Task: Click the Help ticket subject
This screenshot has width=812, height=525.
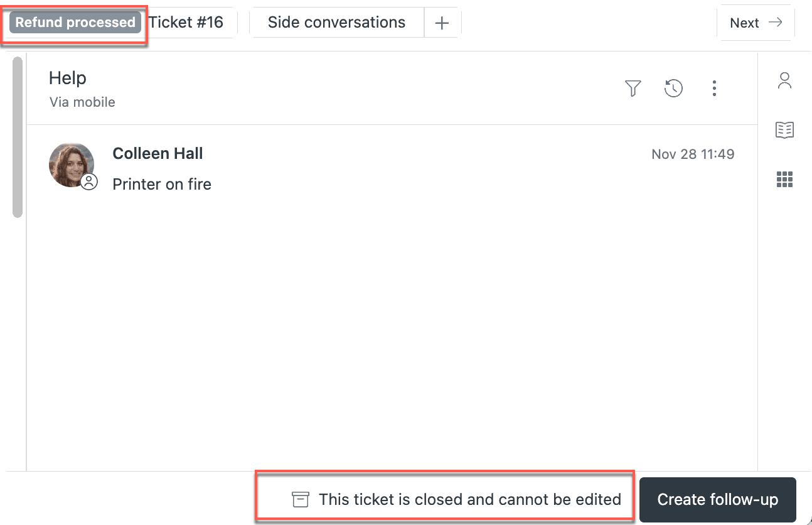Action: pos(67,78)
